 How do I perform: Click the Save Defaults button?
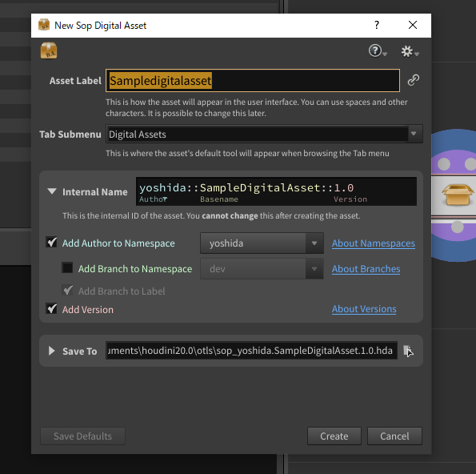pyautogui.click(x=82, y=436)
